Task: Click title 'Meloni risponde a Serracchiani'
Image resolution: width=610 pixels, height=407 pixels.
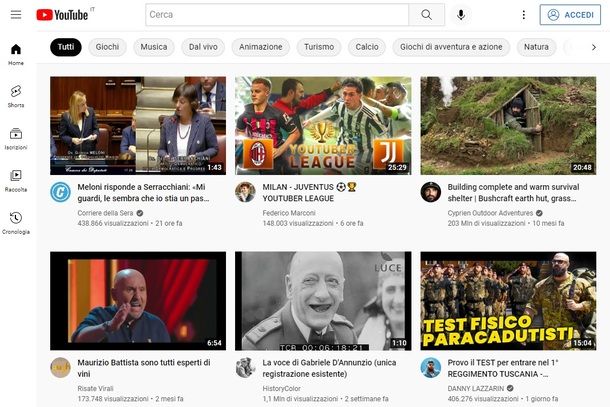Action: [143, 193]
